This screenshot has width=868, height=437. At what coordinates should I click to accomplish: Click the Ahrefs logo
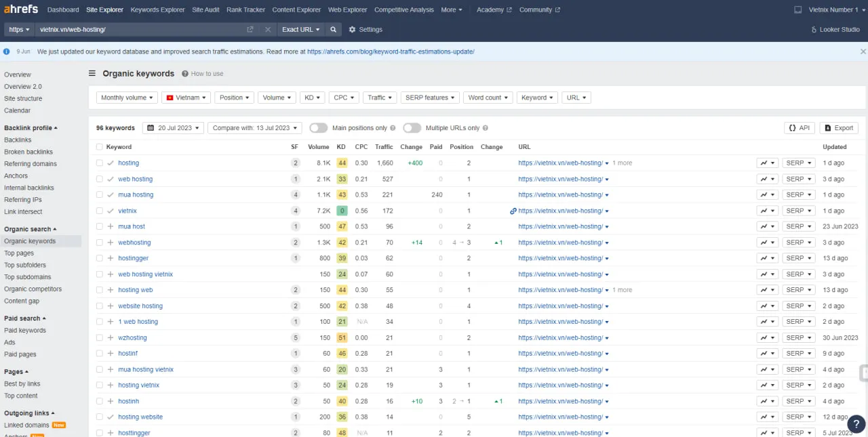pyautogui.click(x=20, y=9)
